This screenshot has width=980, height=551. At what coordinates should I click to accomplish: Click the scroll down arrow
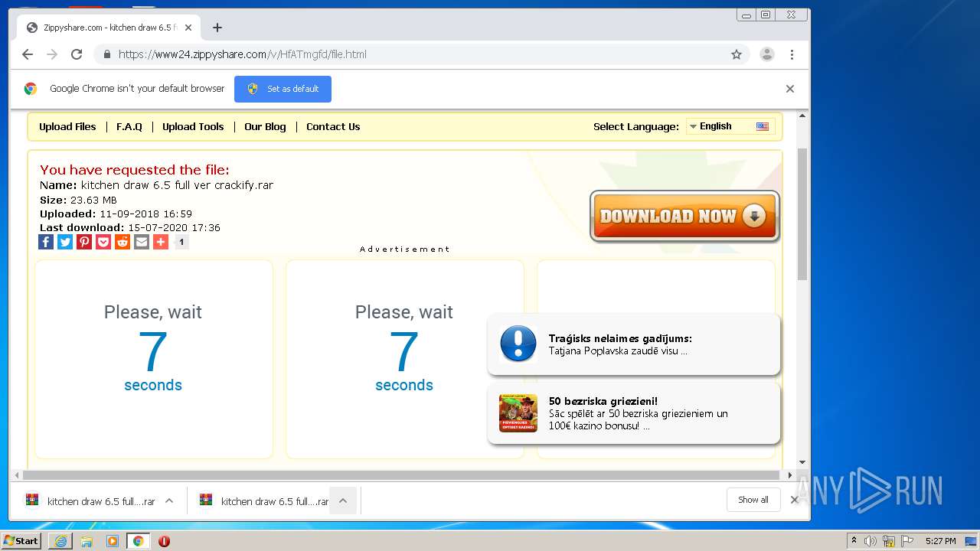point(802,462)
